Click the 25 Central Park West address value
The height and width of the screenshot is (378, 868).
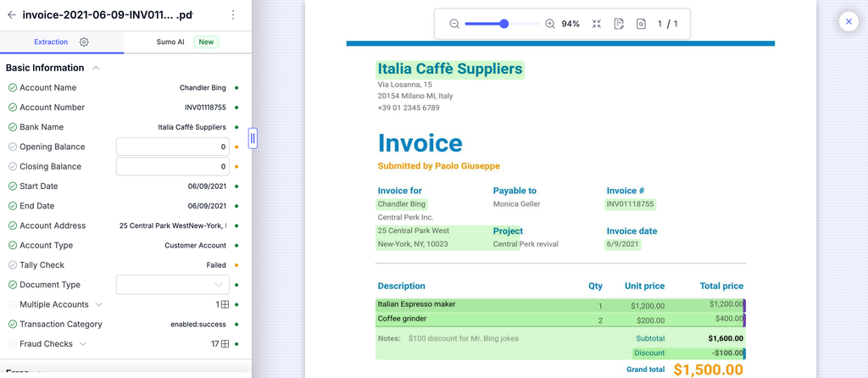[173, 225]
